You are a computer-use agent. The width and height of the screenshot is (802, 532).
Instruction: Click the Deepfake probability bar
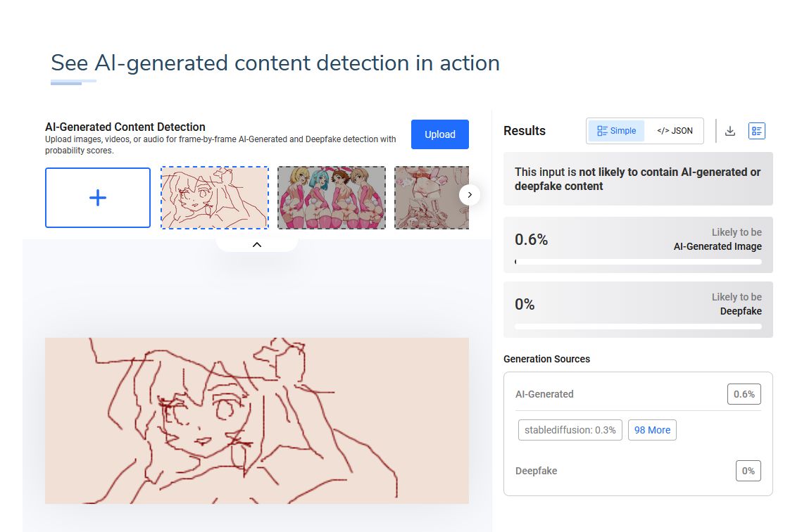tap(638, 327)
